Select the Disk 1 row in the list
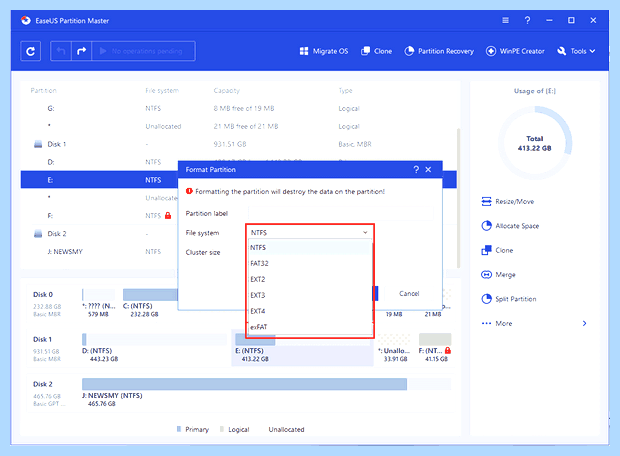Image resolution: width=620 pixels, height=456 pixels. (x=238, y=144)
